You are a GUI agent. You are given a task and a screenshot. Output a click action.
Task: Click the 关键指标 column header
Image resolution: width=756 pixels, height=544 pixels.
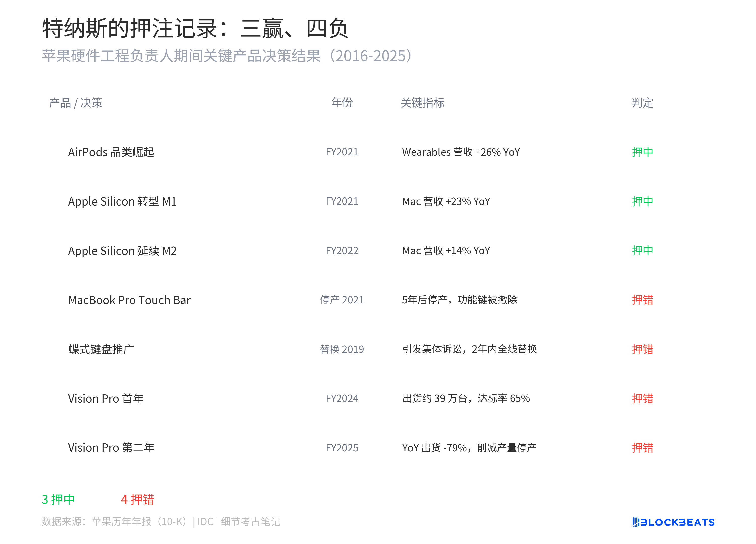(422, 103)
